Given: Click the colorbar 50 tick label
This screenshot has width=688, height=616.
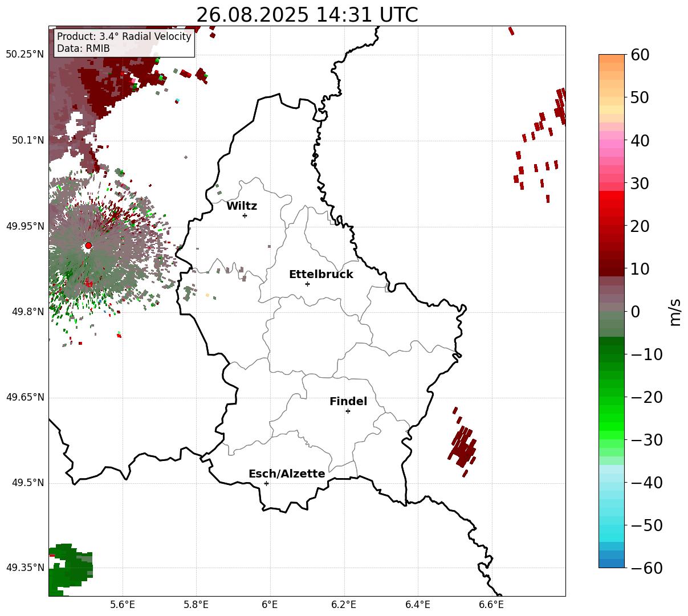Looking at the screenshot, I should 640,97.
